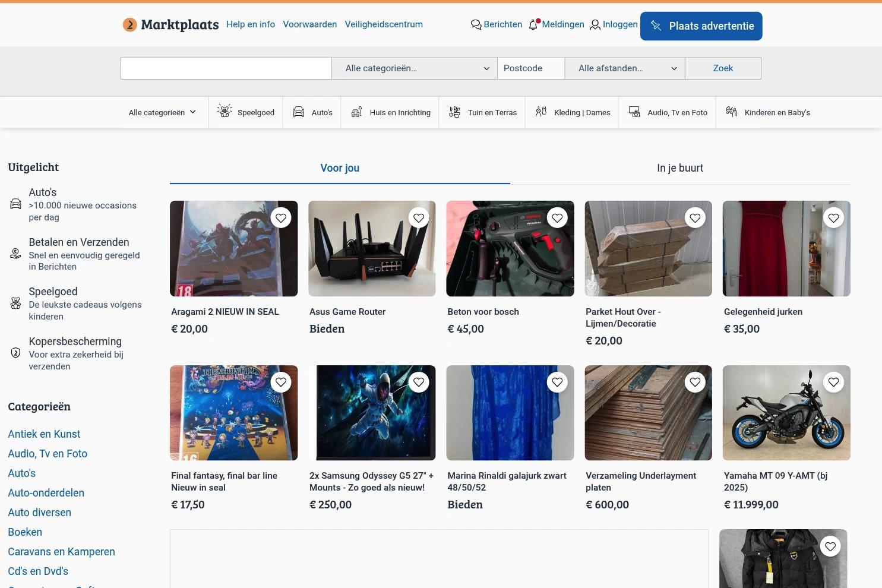Open the Boeken category link
Image resolution: width=882 pixels, height=588 pixels.
(x=25, y=532)
